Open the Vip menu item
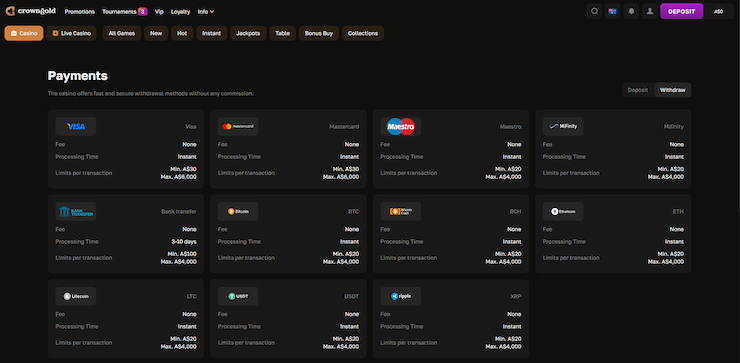This screenshot has height=363, width=740. pyautogui.click(x=159, y=11)
